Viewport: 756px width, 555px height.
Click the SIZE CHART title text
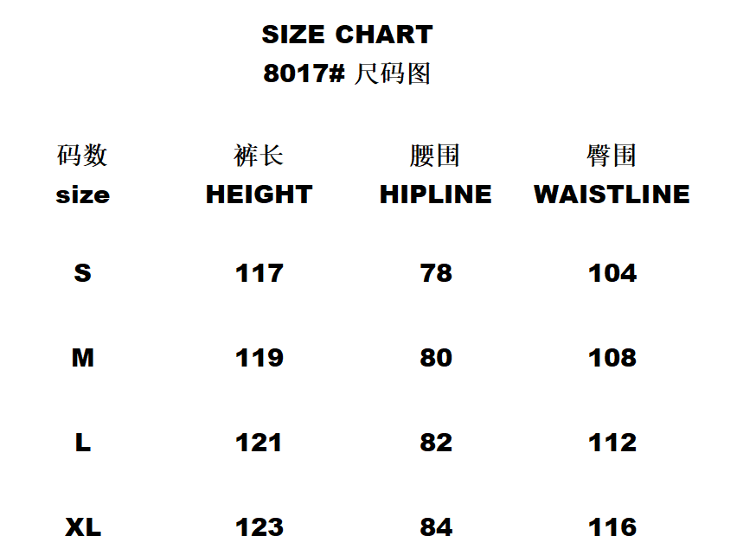347,35
